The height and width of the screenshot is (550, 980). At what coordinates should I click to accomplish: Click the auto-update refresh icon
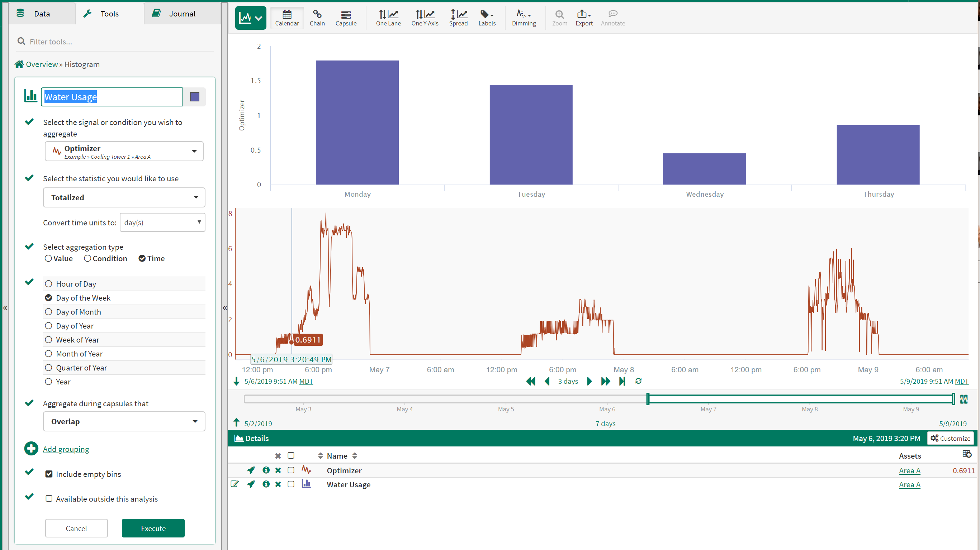click(x=638, y=381)
